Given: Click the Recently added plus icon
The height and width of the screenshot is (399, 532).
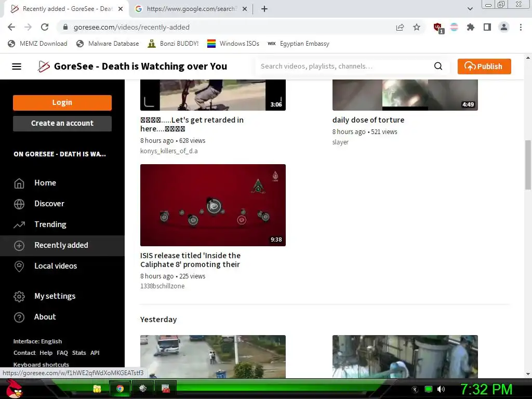Looking at the screenshot, I should 19,246.
